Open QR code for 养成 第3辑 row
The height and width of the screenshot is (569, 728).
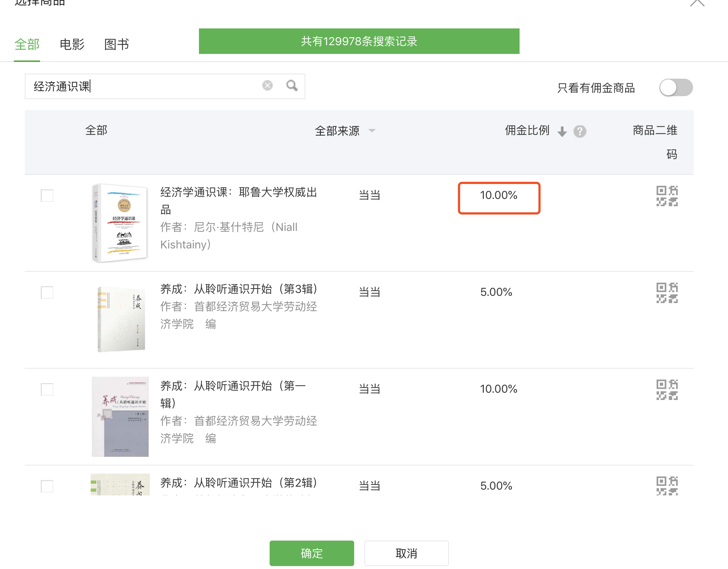click(667, 293)
